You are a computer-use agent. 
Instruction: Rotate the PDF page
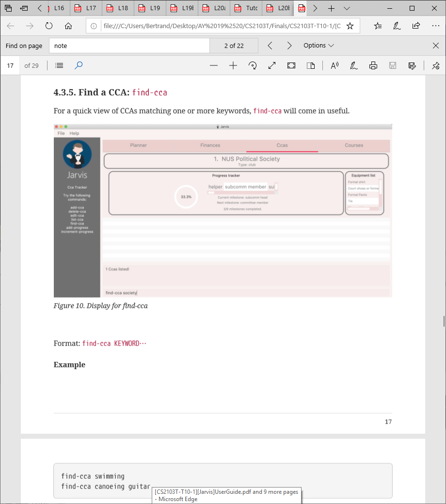[x=253, y=65]
